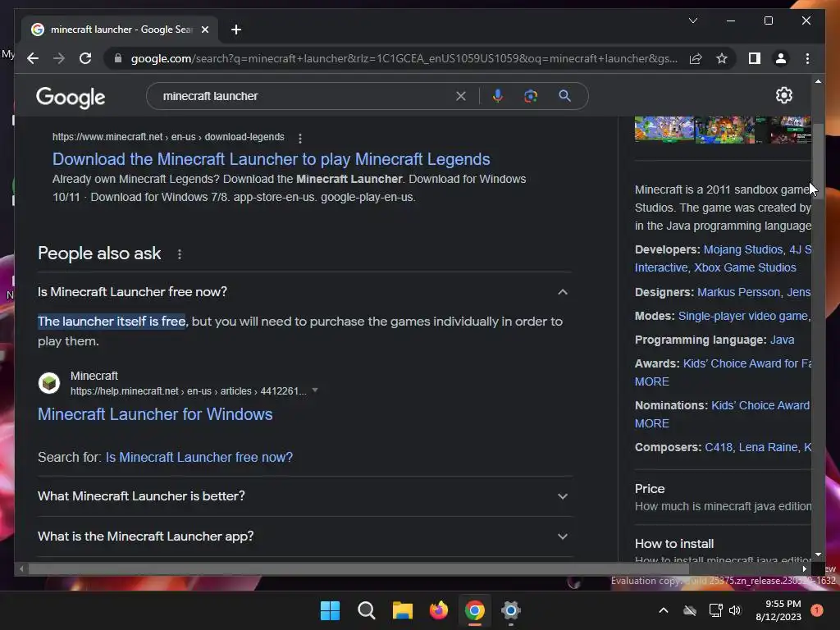
Task: Go to the Google homepage via logo
Action: 71,98
